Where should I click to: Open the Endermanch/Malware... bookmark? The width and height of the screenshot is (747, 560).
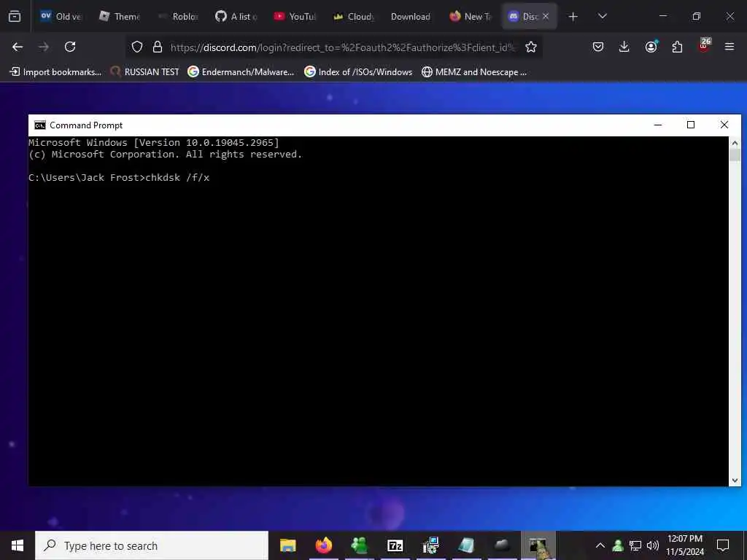241,72
